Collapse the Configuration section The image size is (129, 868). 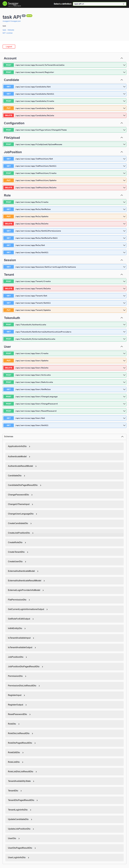coord(122,123)
